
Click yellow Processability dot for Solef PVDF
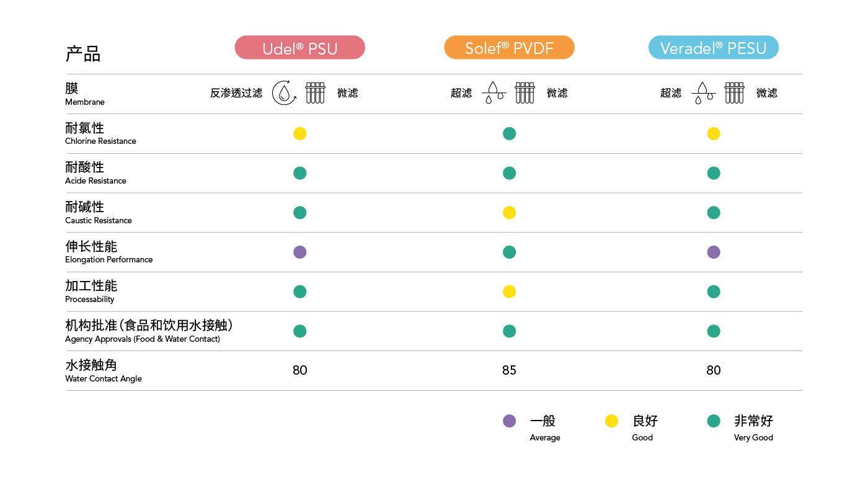click(x=509, y=292)
